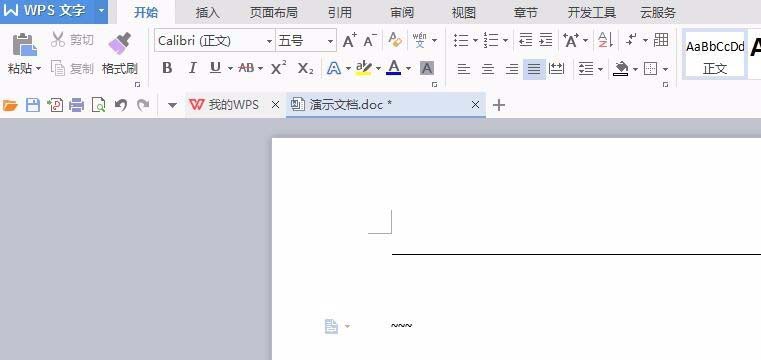The image size is (761, 360).
Task: Toggle Italic formatting
Action: 192,68
